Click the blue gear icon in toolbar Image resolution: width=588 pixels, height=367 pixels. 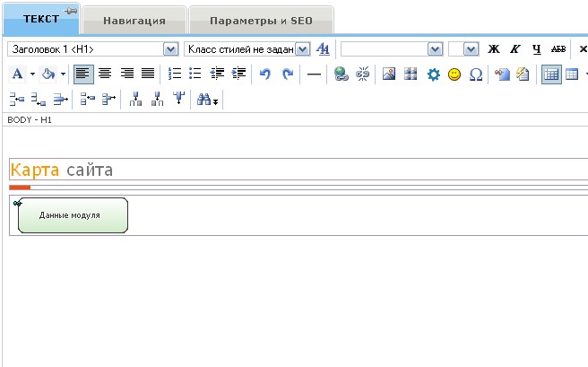point(433,74)
